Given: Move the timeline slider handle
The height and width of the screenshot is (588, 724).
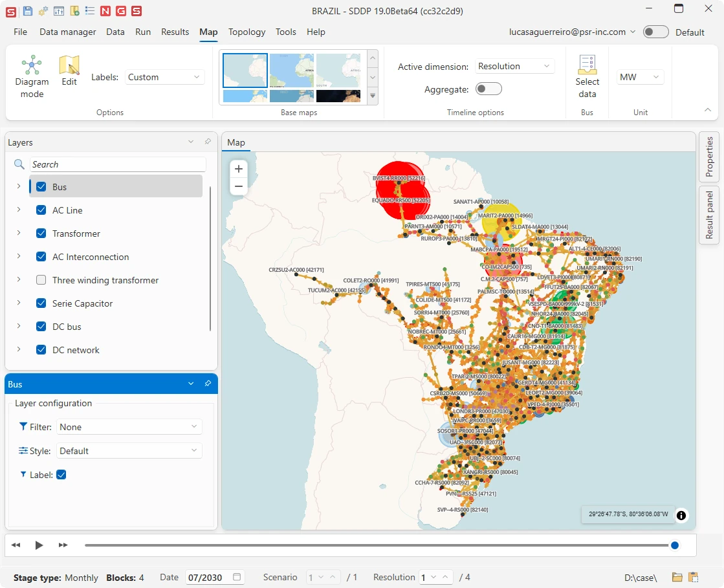Looking at the screenshot, I should click(x=675, y=545).
